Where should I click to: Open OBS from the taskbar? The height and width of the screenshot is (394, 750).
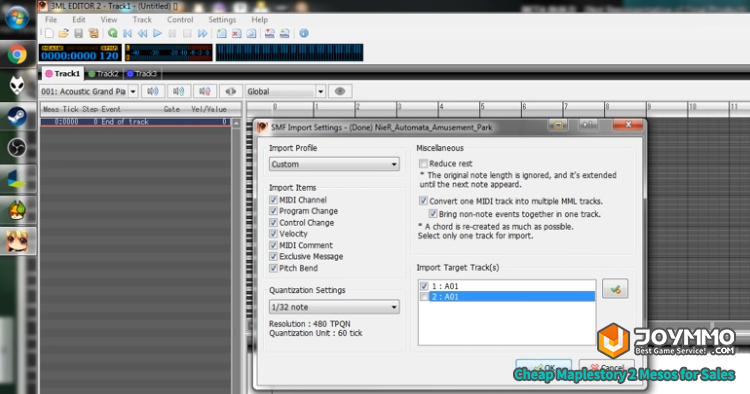point(17,148)
